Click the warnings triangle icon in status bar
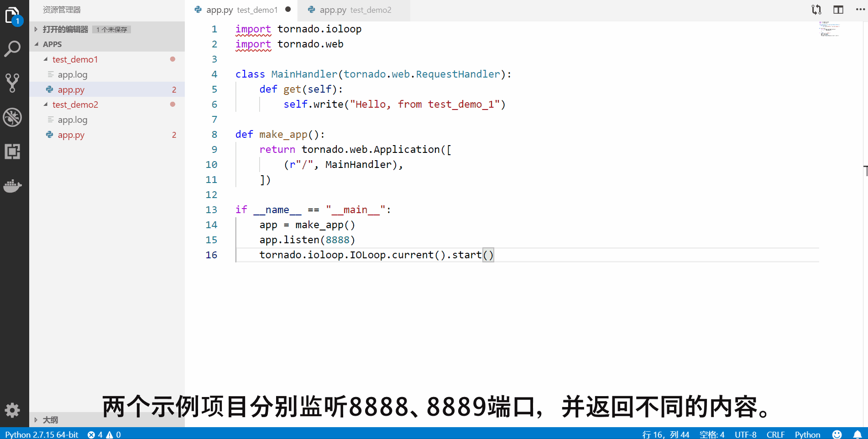Image resolution: width=868 pixels, height=439 pixels. (110, 434)
